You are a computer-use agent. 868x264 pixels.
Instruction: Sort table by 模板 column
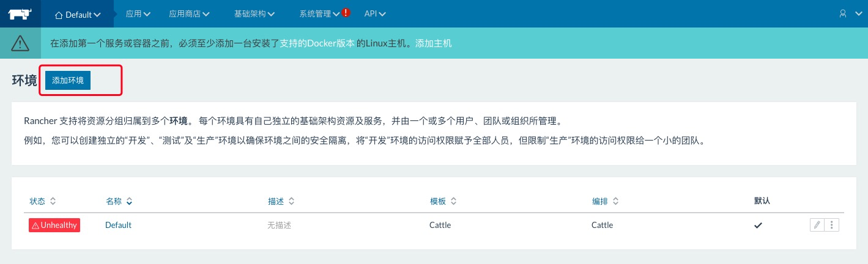(443, 201)
